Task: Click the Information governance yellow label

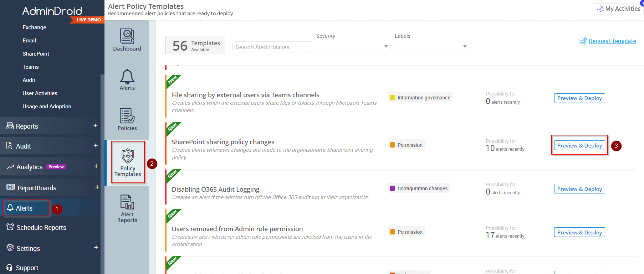Action: click(420, 98)
